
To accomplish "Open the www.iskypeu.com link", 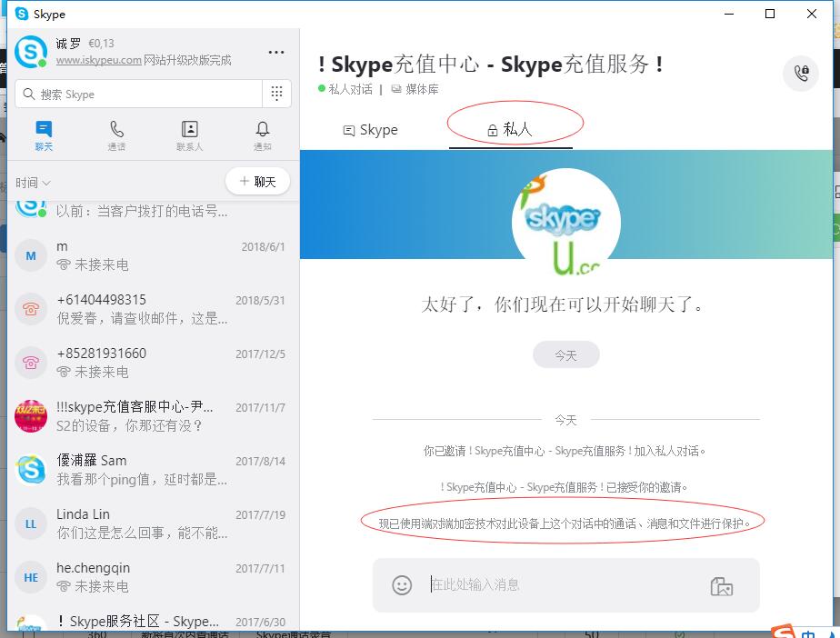I will (98, 60).
